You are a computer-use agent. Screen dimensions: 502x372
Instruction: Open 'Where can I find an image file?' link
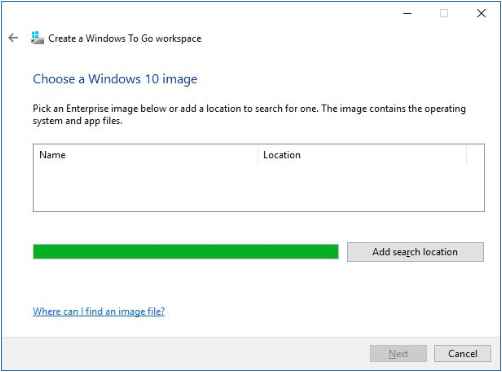(x=99, y=311)
